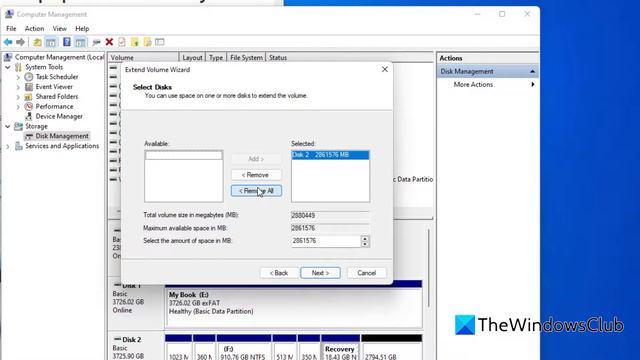The height and width of the screenshot is (360, 640).
Task: Click the Computer Management (Local) root icon
Action: click(x=9, y=57)
